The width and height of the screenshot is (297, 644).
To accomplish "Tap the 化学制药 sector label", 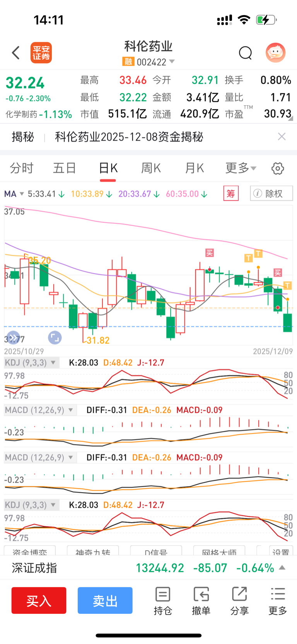I will pos(21,114).
